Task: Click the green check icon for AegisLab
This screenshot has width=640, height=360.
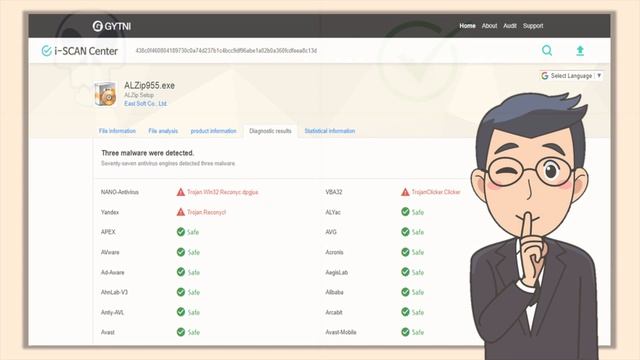Action: 405,272
